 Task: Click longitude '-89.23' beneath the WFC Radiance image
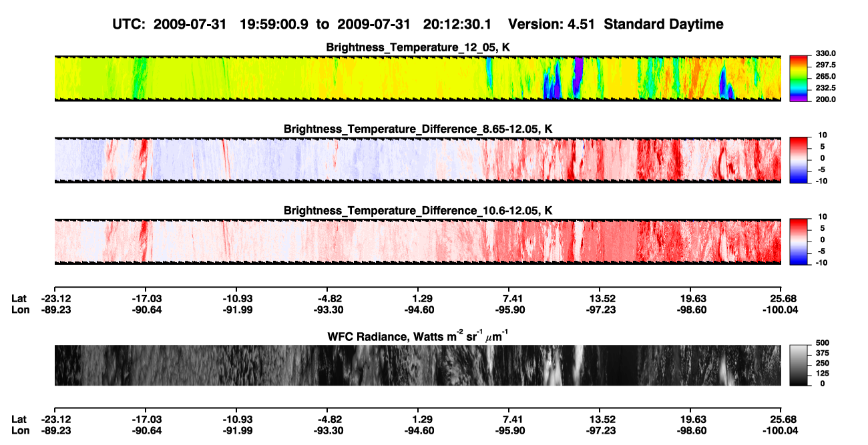(x=55, y=430)
